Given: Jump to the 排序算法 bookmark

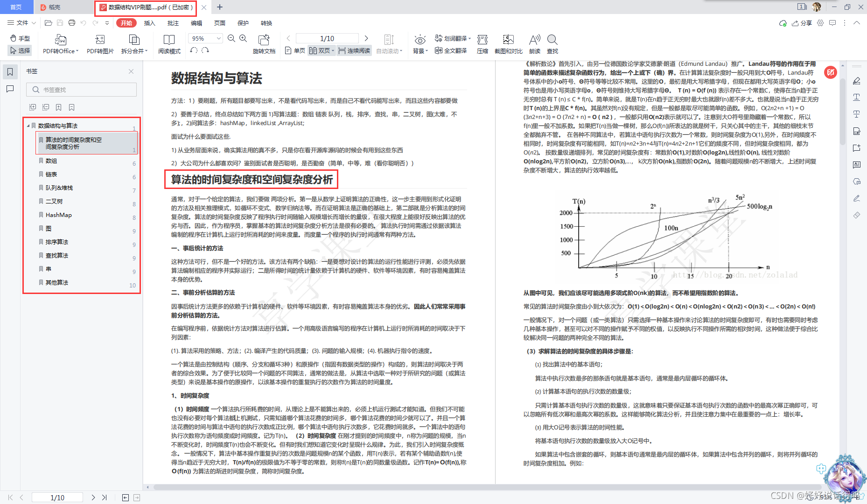Looking at the screenshot, I should coord(57,242).
